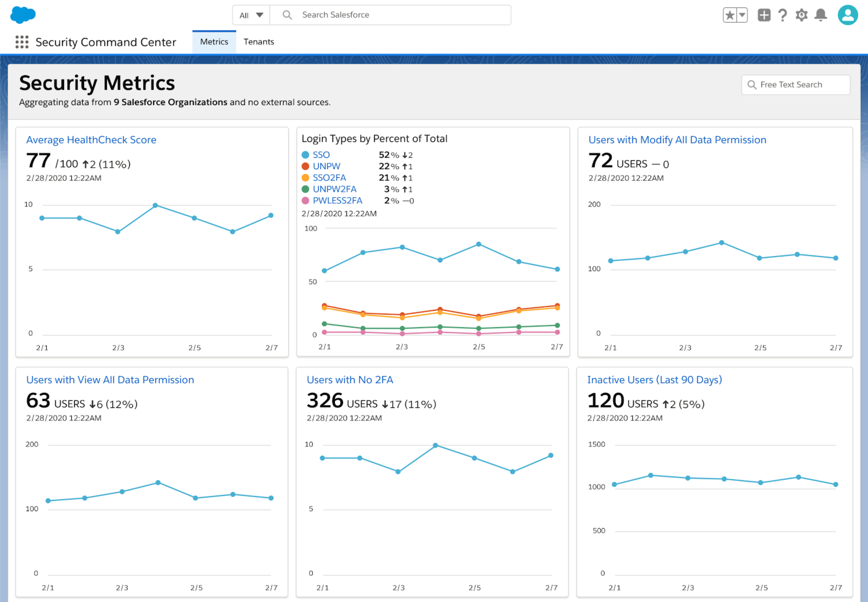868x602 pixels.
Task: Open the SSO2FA login type link
Action: [x=329, y=177]
